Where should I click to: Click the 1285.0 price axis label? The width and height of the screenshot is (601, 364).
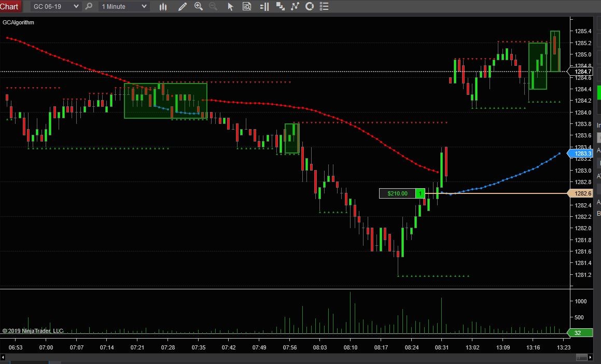(x=583, y=54)
